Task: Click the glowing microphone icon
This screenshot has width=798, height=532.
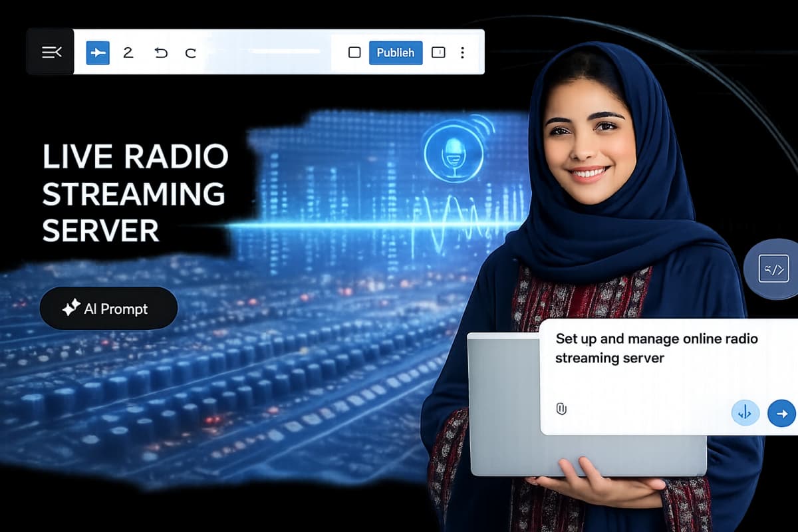Action: pos(454,153)
